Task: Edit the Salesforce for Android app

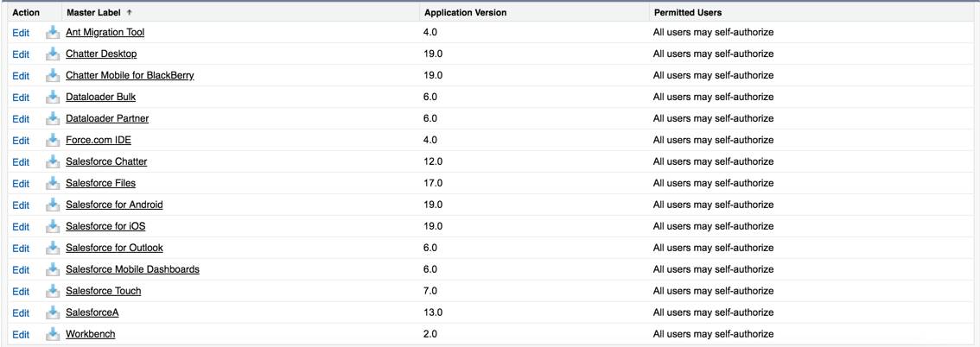Action: click(x=21, y=205)
